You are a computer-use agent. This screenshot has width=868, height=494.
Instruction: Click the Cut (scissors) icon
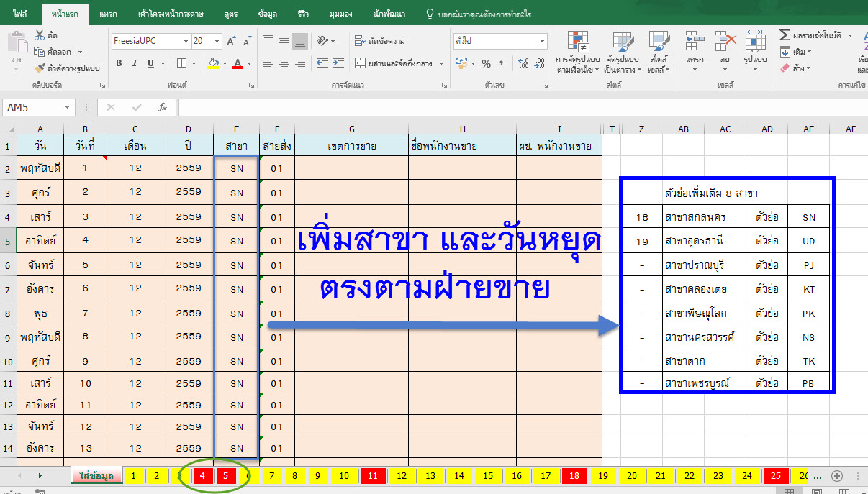click(x=40, y=35)
